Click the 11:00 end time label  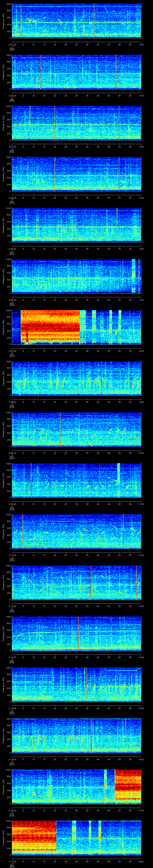(x=141, y=504)
